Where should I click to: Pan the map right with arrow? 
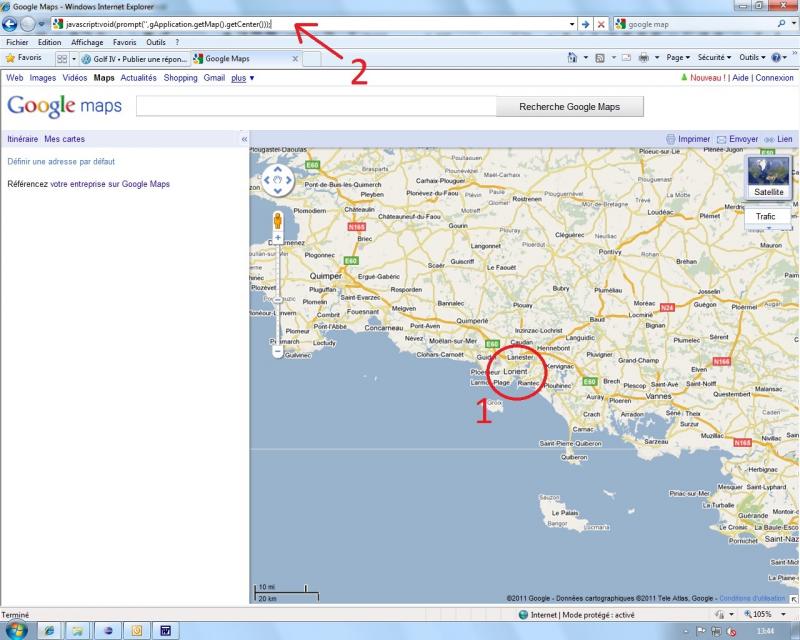click(289, 180)
